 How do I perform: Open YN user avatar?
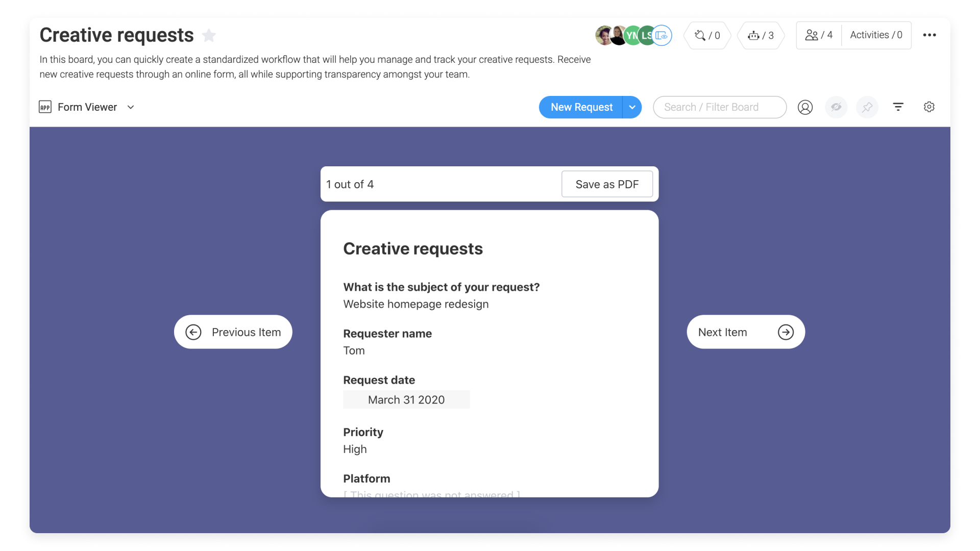(x=632, y=35)
